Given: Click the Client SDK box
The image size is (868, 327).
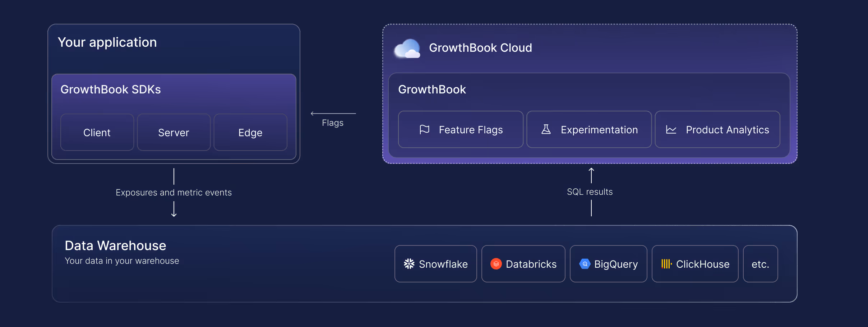Looking at the screenshot, I should point(97,132).
